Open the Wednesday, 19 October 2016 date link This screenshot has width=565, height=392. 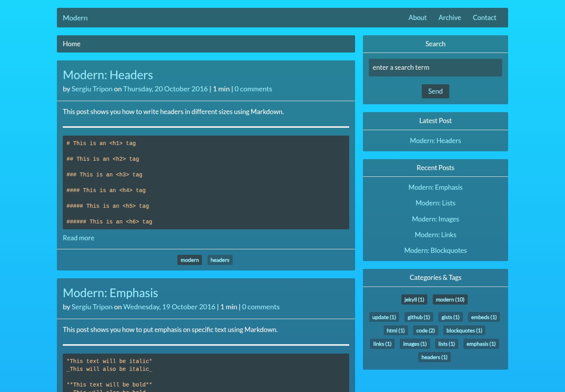[x=169, y=307]
